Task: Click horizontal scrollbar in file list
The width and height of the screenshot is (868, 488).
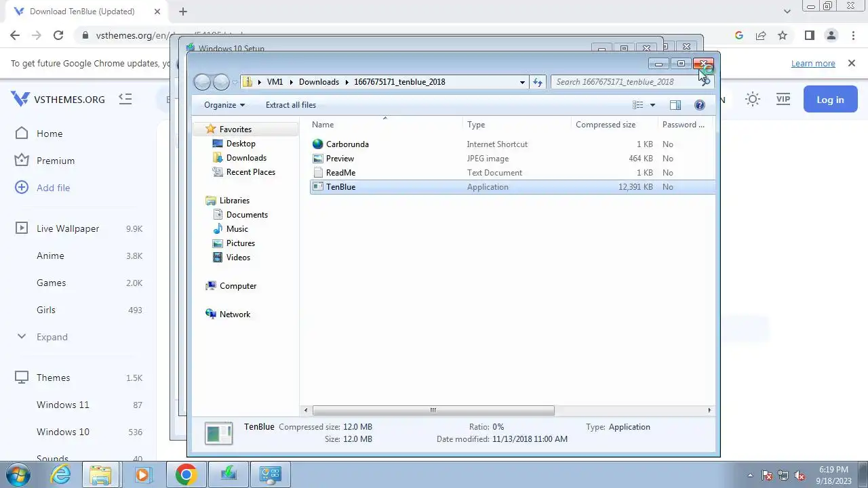Action: [x=433, y=410]
